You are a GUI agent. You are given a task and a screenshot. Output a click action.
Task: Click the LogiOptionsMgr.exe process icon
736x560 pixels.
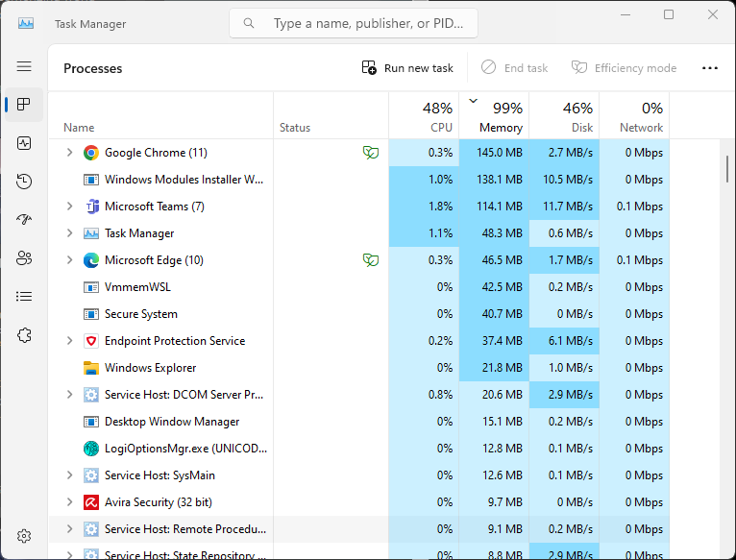click(91, 449)
